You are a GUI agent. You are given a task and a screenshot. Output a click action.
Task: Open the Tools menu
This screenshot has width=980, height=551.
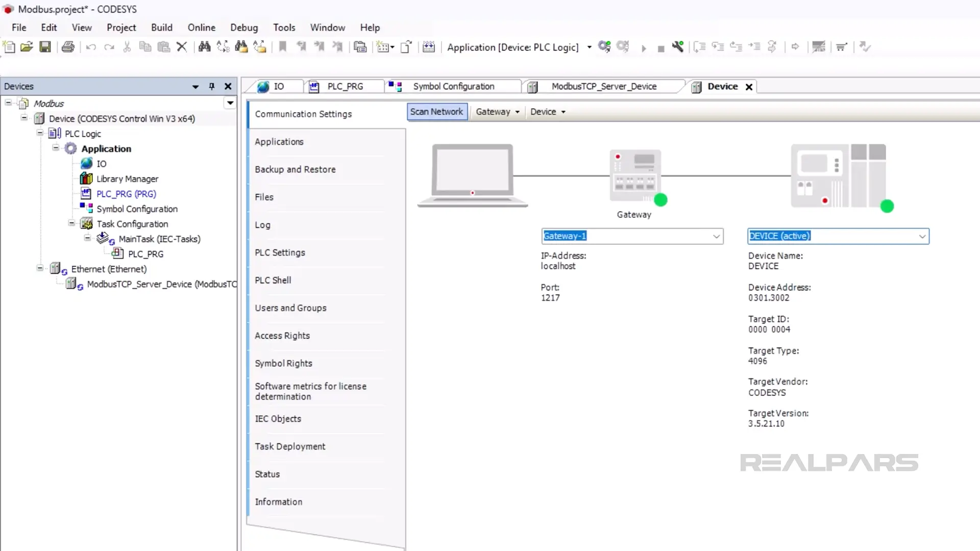pos(284,28)
